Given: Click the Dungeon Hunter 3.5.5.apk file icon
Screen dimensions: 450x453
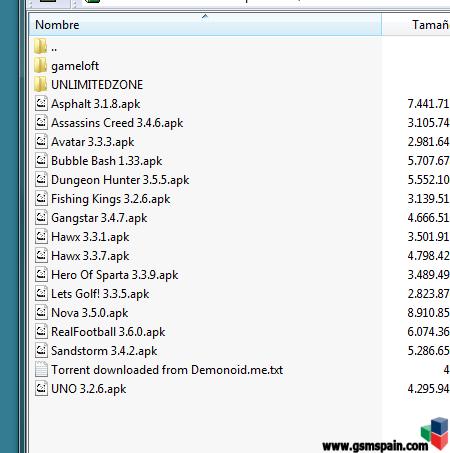Looking at the screenshot, I should pyautogui.click(x=41, y=179).
